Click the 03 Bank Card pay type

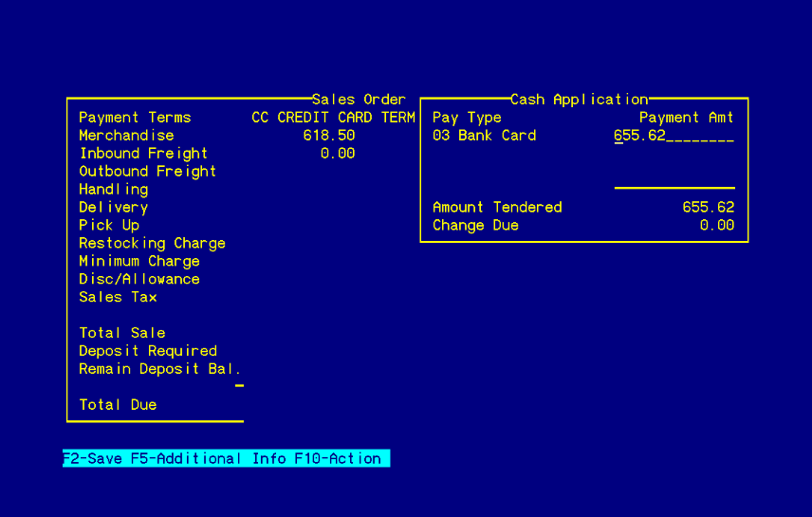484,136
